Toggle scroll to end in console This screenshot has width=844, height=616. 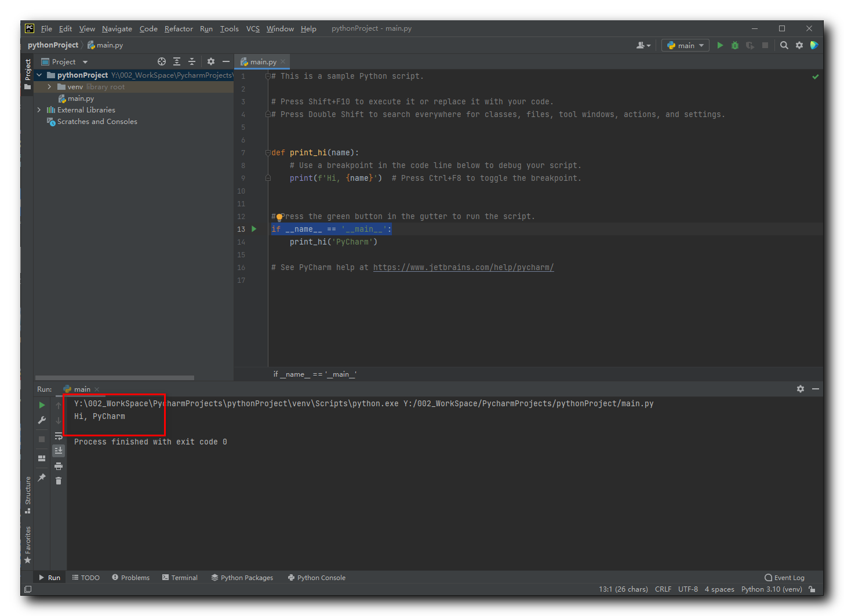pos(58,450)
